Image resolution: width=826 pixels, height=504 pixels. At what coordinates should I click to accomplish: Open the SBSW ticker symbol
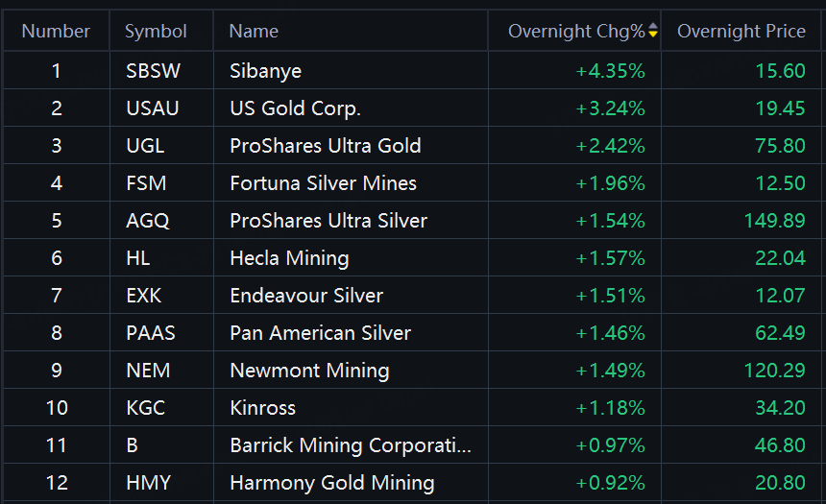153,70
